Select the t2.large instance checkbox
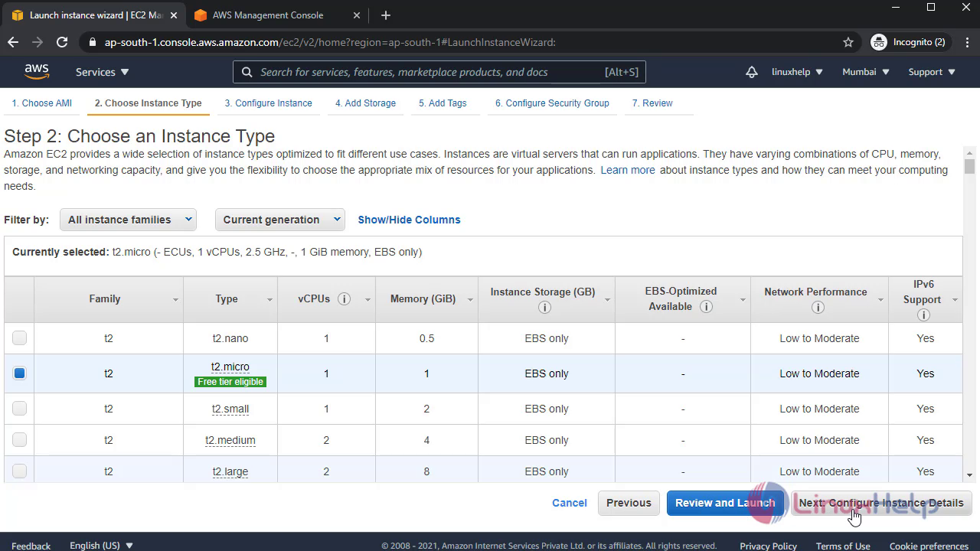This screenshot has width=980, height=551. [x=19, y=471]
